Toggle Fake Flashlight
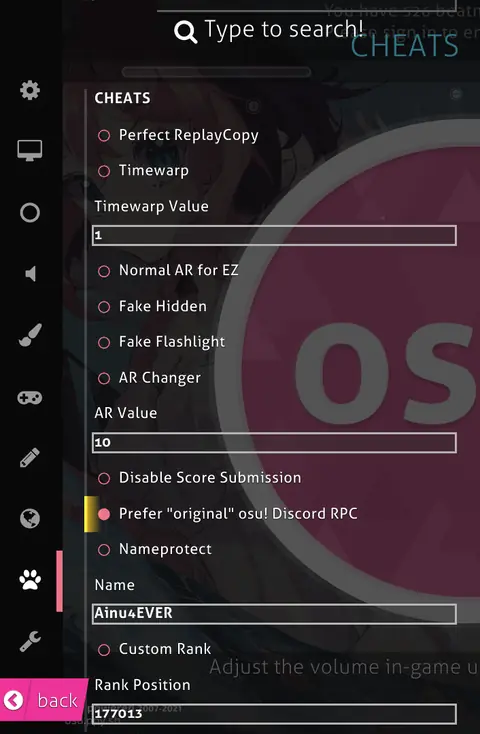The image size is (480, 734). click(x=161, y=342)
